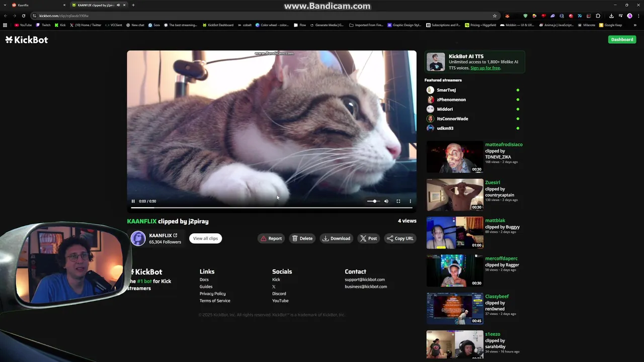Download the clip
The height and width of the screenshot is (362, 644).
coord(337,238)
